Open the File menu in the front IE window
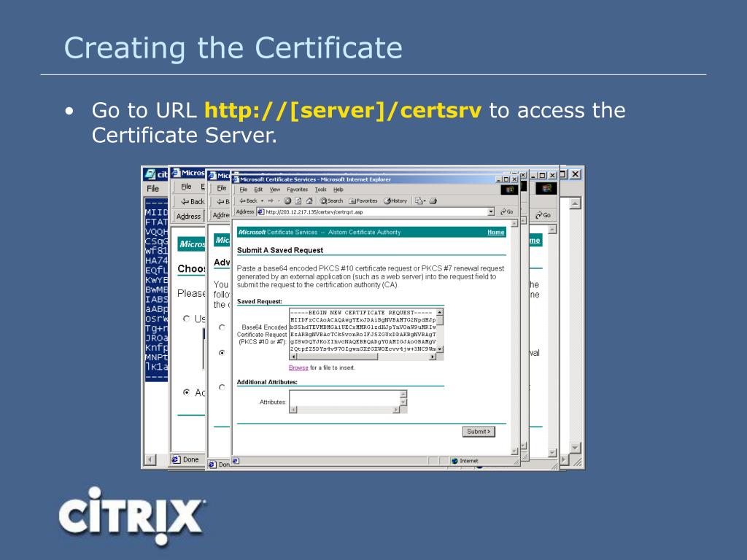Screen dimensions: 747x560 pos(244,190)
